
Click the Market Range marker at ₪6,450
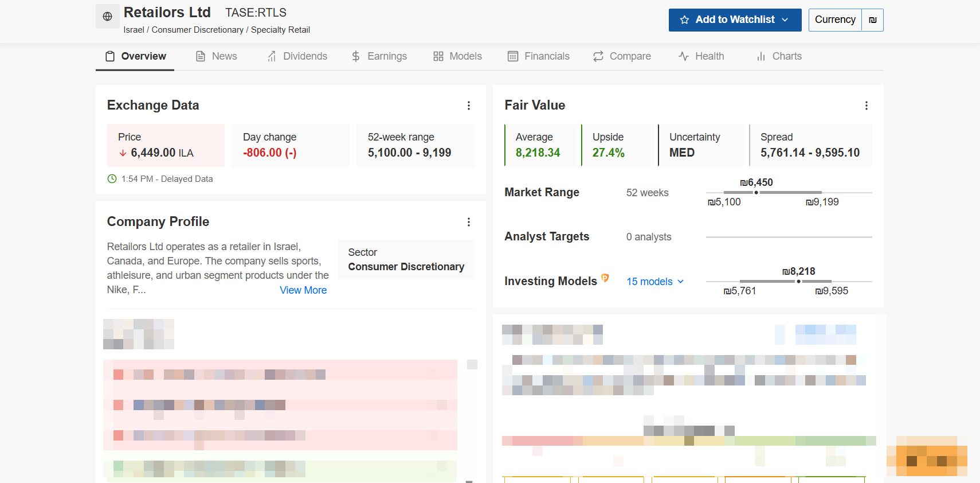click(x=756, y=193)
